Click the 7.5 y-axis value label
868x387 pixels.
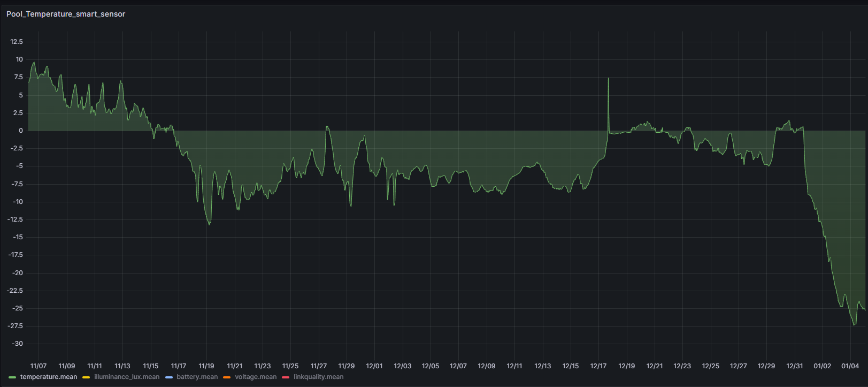click(18, 77)
